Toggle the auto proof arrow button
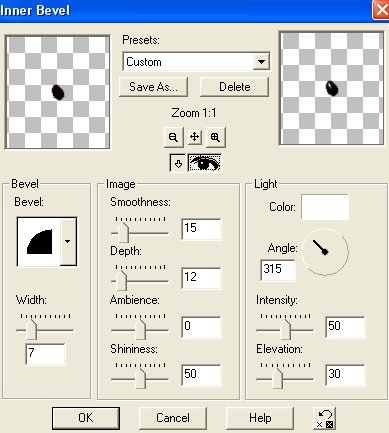The width and height of the screenshot is (389, 433). pos(178,163)
